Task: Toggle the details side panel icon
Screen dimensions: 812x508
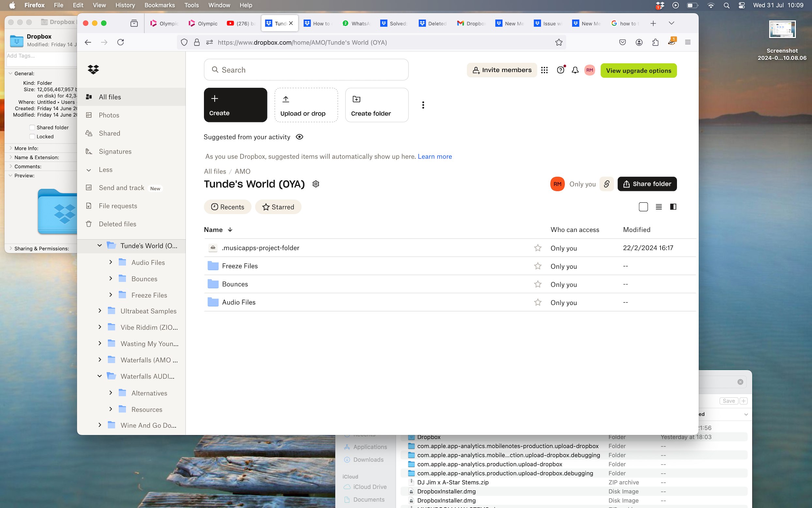Action: point(673,207)
